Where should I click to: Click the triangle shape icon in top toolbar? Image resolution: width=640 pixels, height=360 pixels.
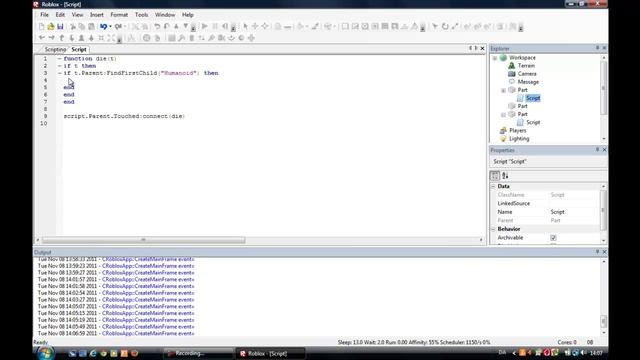pos(414,27)
